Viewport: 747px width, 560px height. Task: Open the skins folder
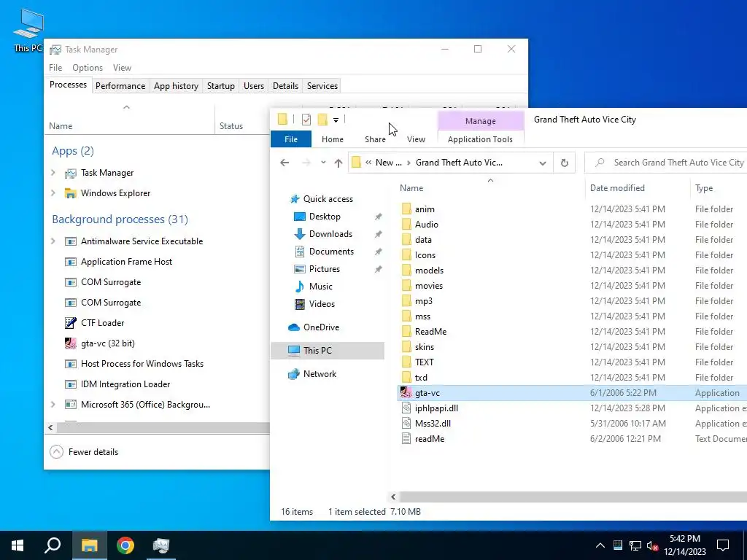coord(424,346)
